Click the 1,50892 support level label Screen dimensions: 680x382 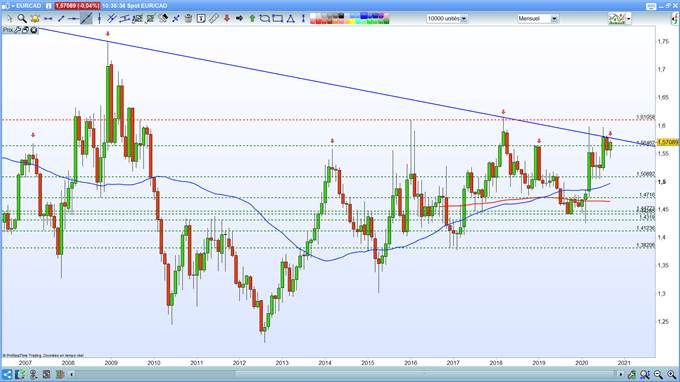click(646, 174)
